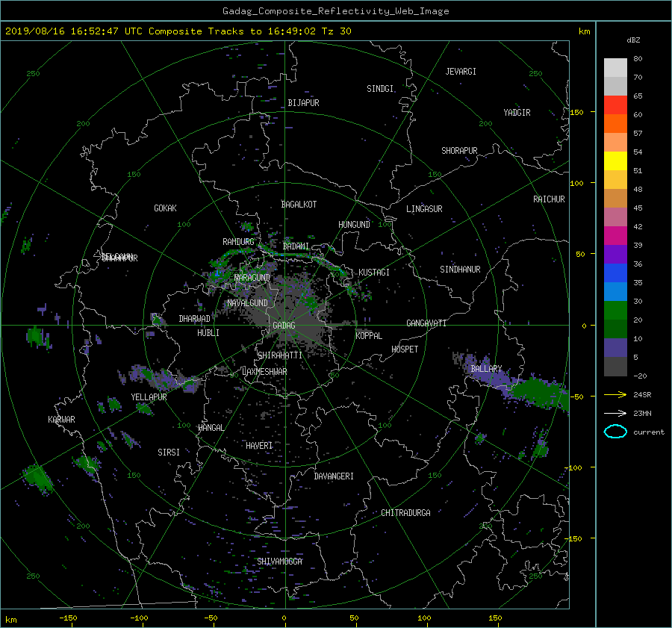
Task: Click the KUSTAGI city label
Action: click(374, 273)
